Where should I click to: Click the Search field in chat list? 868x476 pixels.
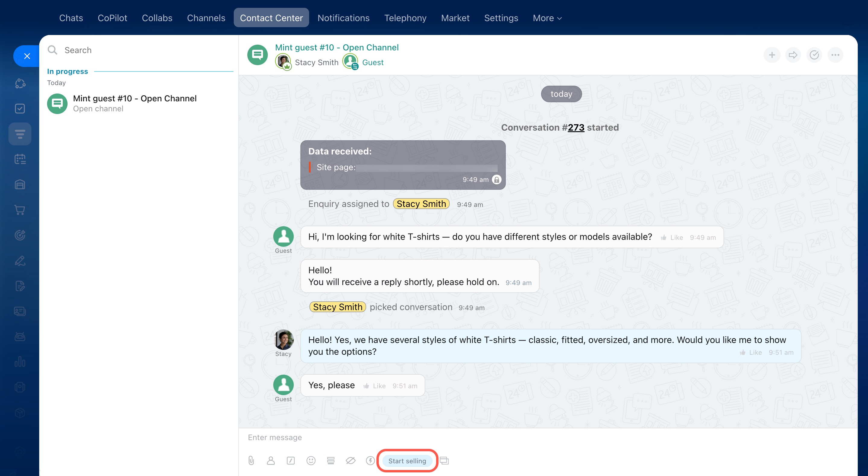(x=141, y=50)
